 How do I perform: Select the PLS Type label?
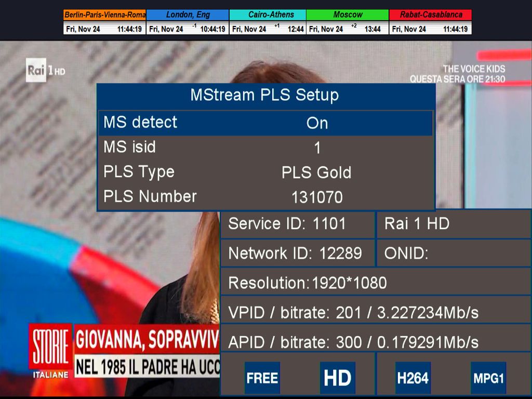tap(139, 172)
